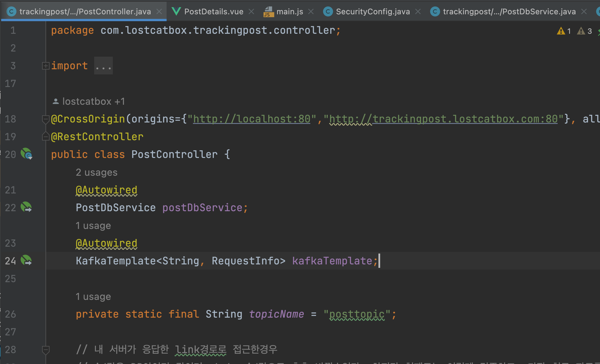Viewport: 600px width, 364px height.
Task: Click the '2 usages' hint above postDbService
Action: (96, 172)
